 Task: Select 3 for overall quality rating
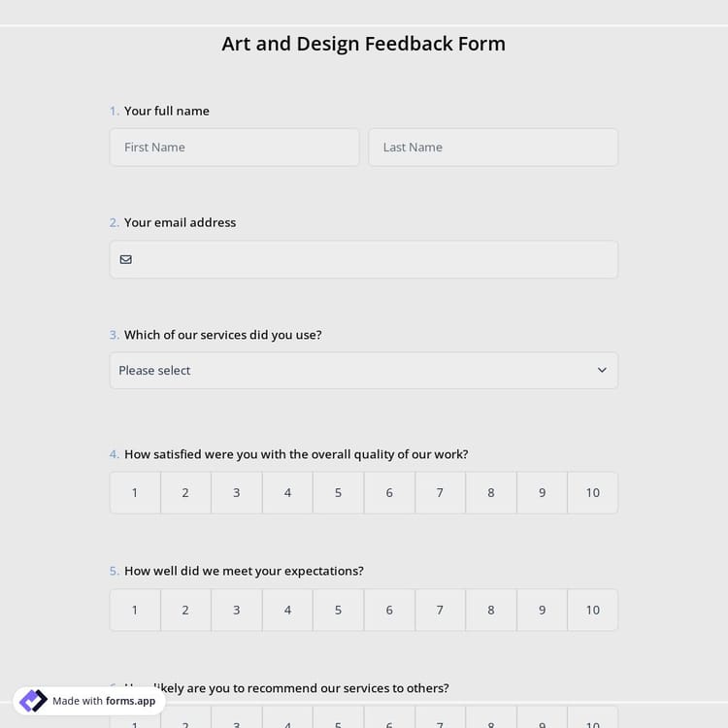236,493
